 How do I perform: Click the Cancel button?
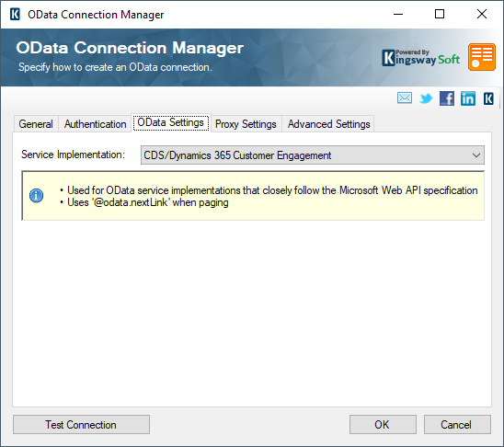[457, 425]
